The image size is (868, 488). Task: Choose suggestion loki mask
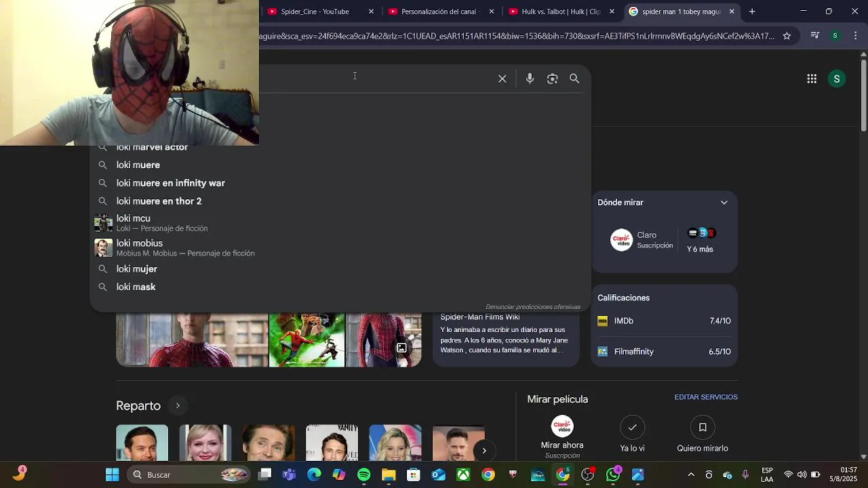136,287
